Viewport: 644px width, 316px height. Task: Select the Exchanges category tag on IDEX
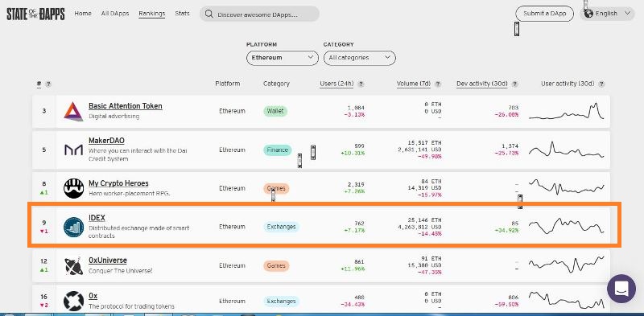(x=281, y=227)
